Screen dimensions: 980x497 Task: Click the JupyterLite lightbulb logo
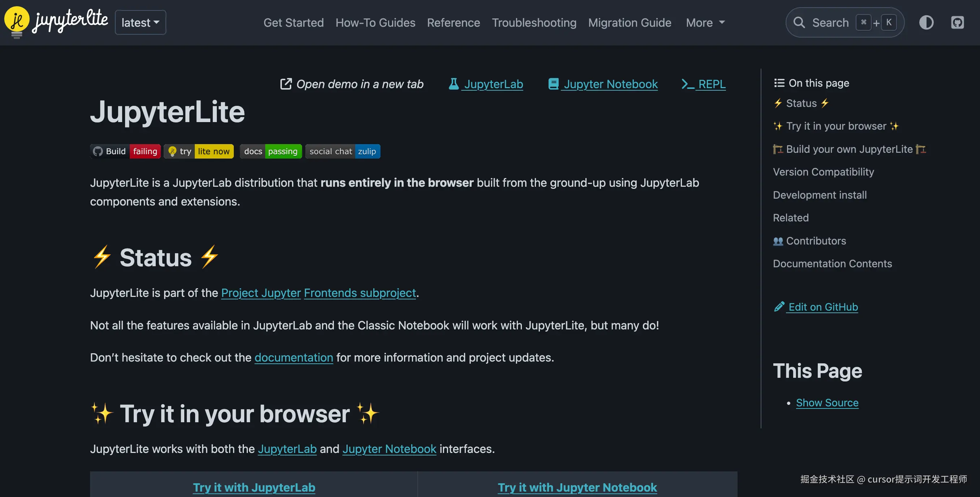17,22
